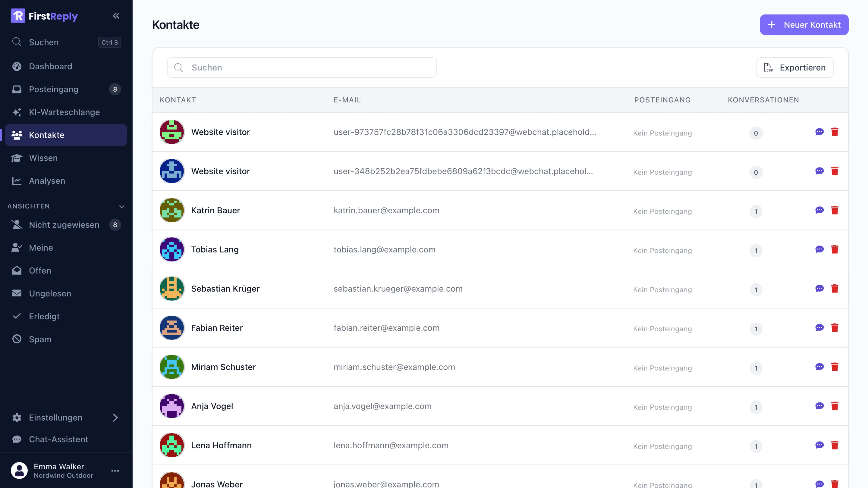Sort by Konversationen column header
Image resolution: width=868 pixels, height=488 pixels.
click(763, 100)
